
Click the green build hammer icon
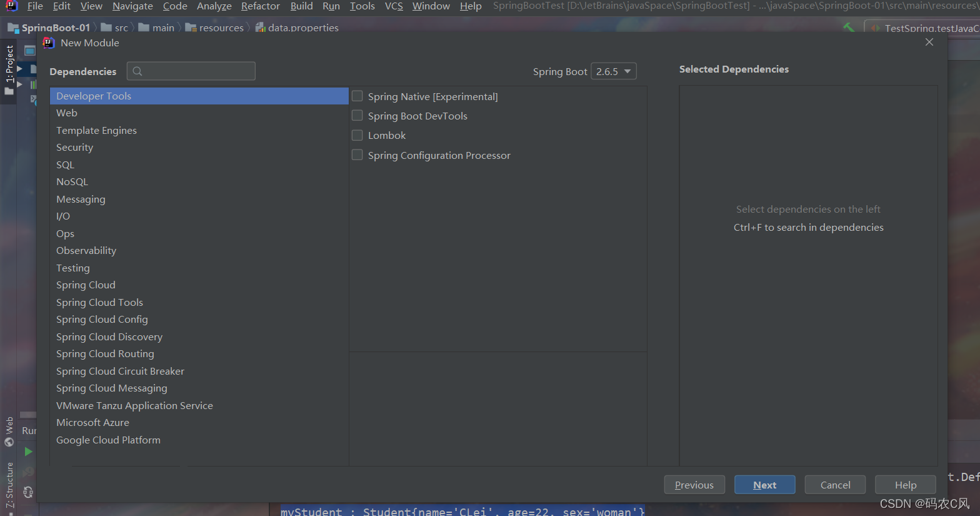[849, 28]
